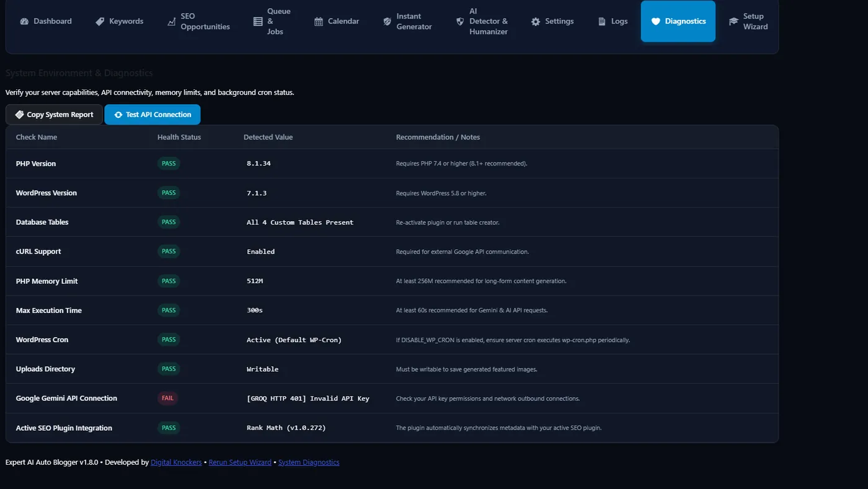Select the 8.1.34 PHP version value
Screen dimensions: 868x489
(259, 164)
